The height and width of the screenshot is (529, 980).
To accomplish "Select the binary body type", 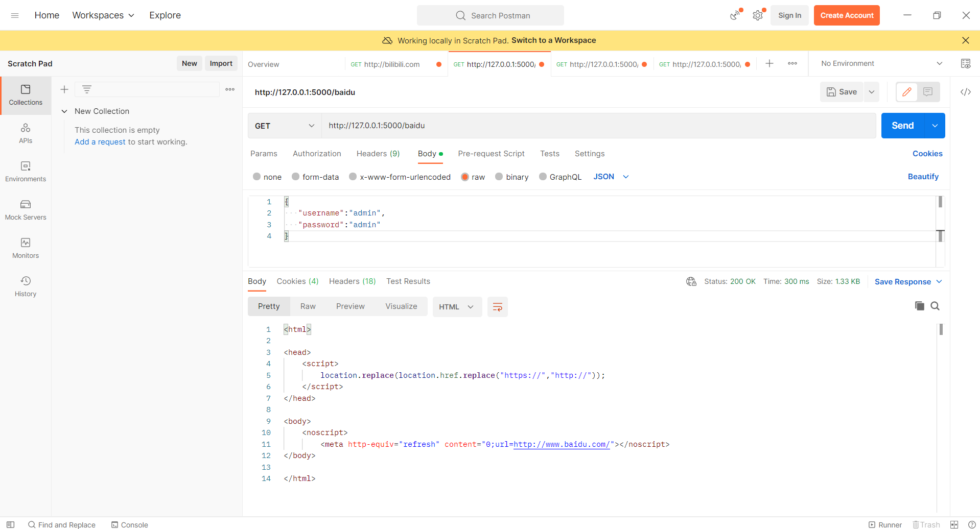I will point(512,177).
